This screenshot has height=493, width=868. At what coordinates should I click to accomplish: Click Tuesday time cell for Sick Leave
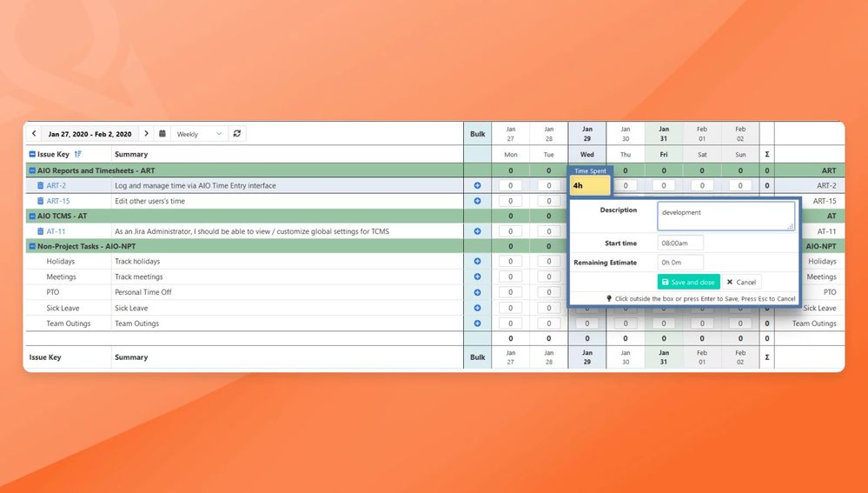(548, 308)
